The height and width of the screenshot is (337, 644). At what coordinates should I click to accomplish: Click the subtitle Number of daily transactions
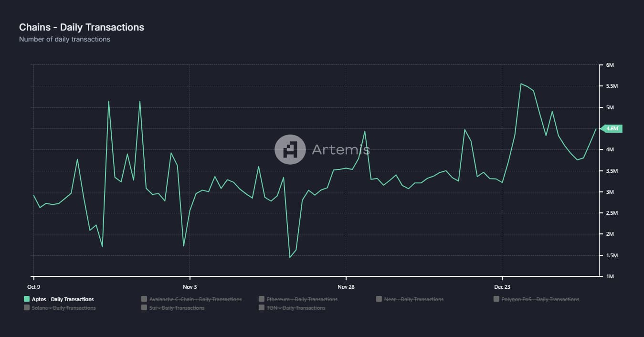(x=65, y=39)
